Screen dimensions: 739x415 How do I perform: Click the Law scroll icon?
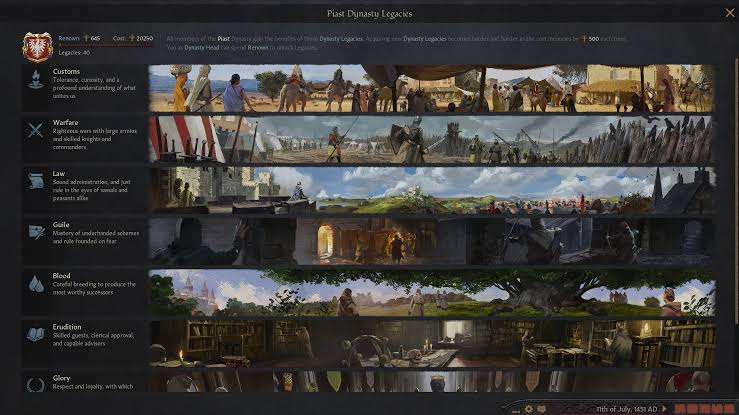click(36, 181)
